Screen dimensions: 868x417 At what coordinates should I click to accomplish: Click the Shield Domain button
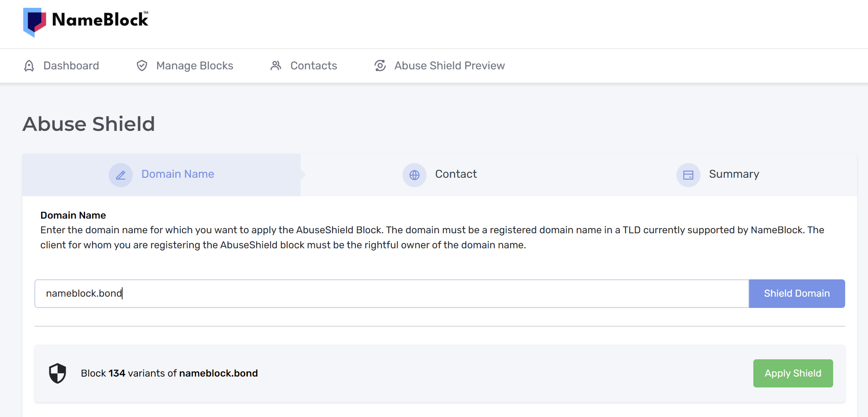pos(797,294)
